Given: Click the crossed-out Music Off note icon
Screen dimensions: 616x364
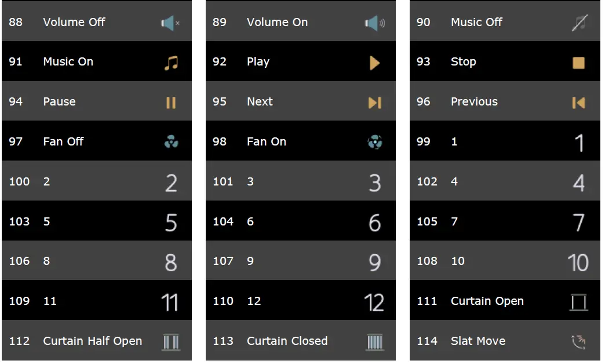Looking at the screenshot, I should (578, 23).
